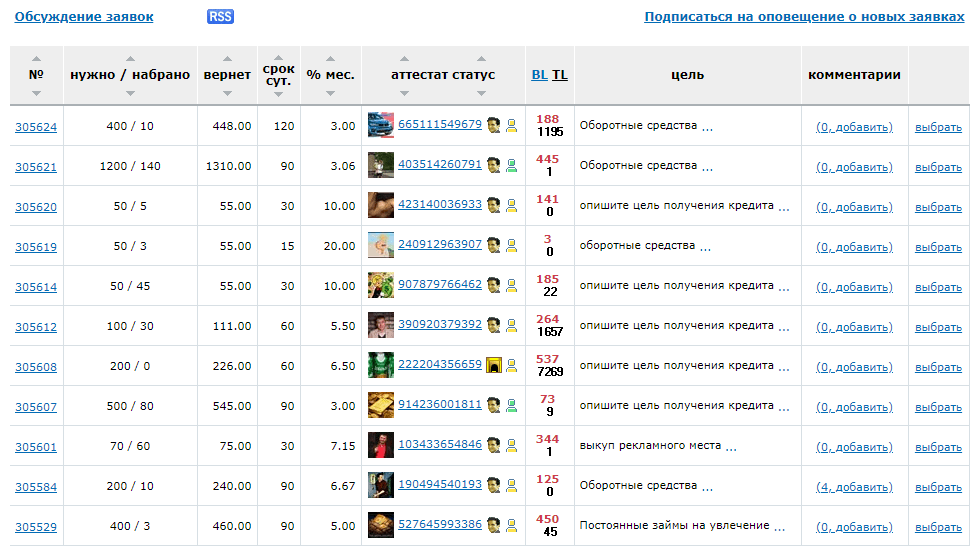Subscribe to new request notifications link
Image resolution: width=977 pixels, height=549 pixels.
804,17
